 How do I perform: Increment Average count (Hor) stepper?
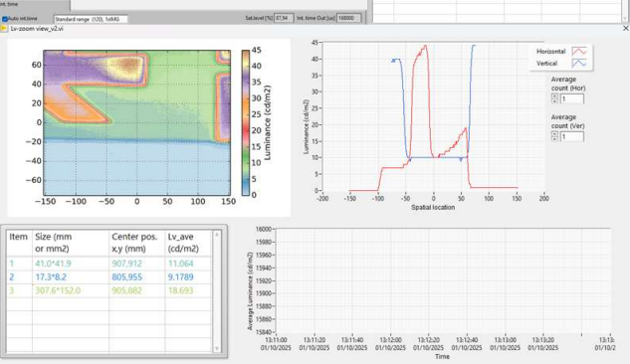click(555, 96)
